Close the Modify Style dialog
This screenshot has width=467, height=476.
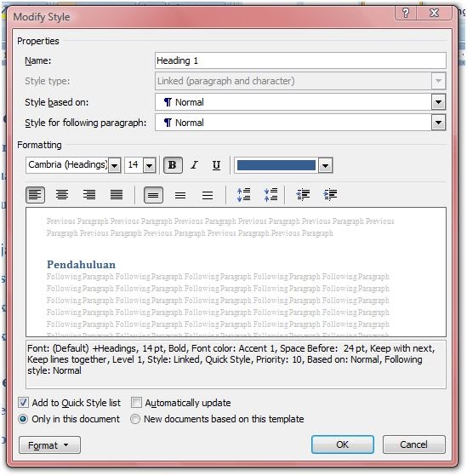click(x=435, y=13)
